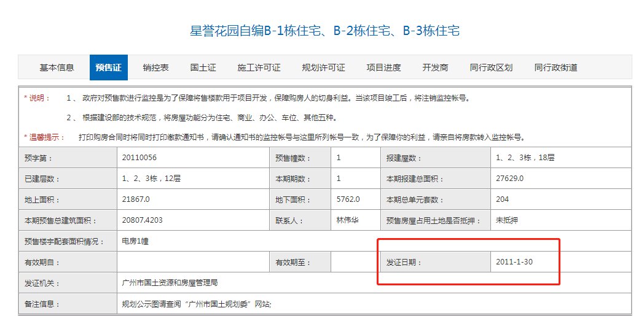The height and width of the screenshot is (316, 644).
Task: Click the 预售幢数 label cell
Action: pos(300,158)
